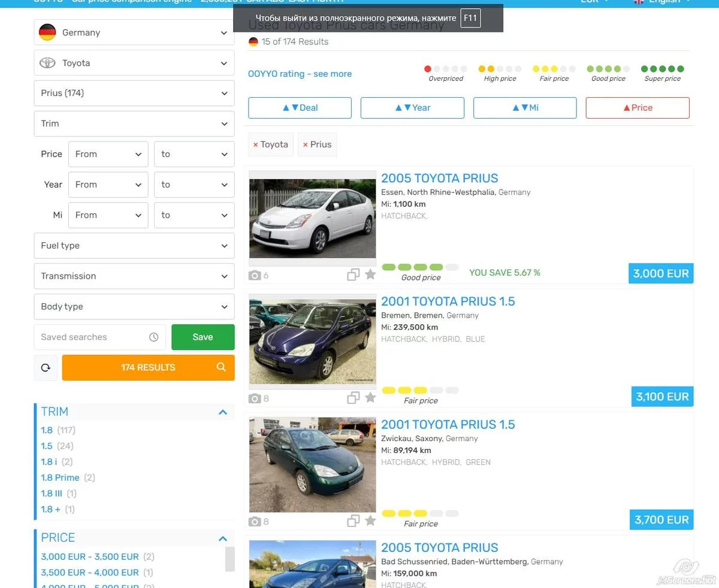
Task: Open the OOYYO rating see more link
Action: (x=300, y=74)
